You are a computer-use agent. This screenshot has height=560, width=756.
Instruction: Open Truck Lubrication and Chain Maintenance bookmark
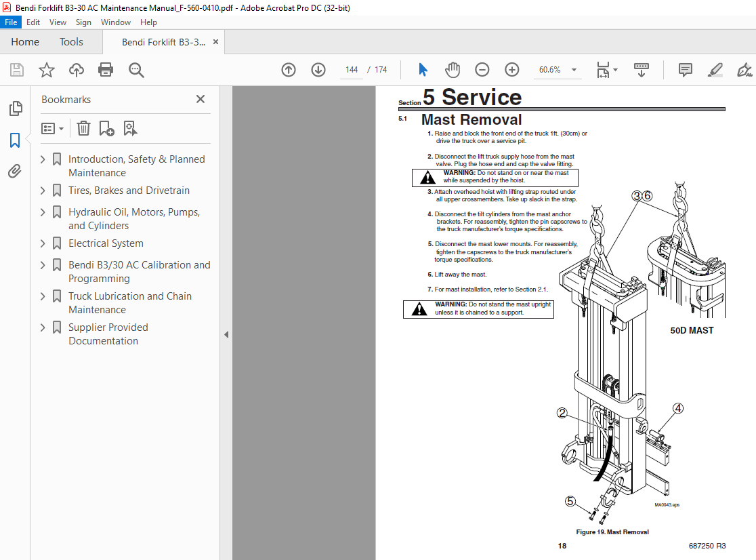tap(129, 303)
